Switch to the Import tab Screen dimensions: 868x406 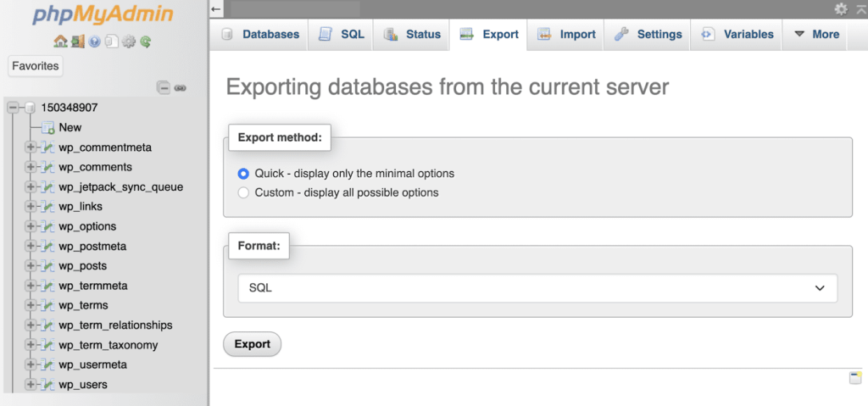point(565,35)
